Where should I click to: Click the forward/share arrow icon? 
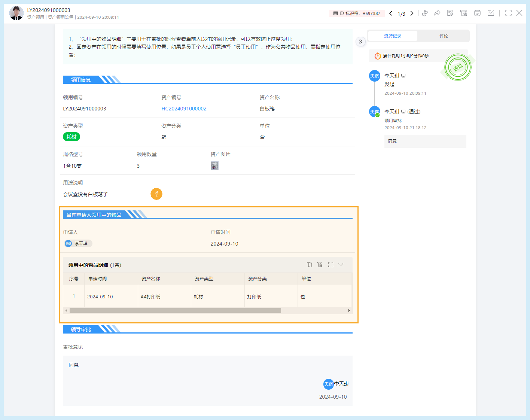point(437,13)
